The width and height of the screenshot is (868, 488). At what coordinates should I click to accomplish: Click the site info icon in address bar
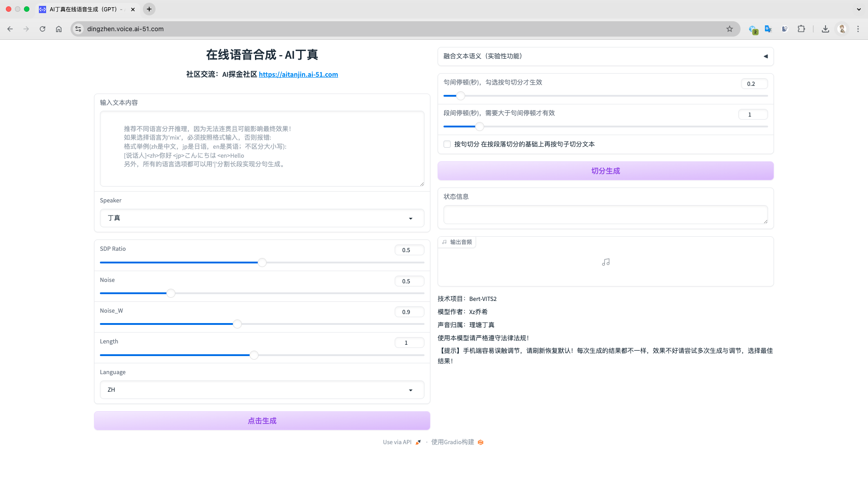78,29
